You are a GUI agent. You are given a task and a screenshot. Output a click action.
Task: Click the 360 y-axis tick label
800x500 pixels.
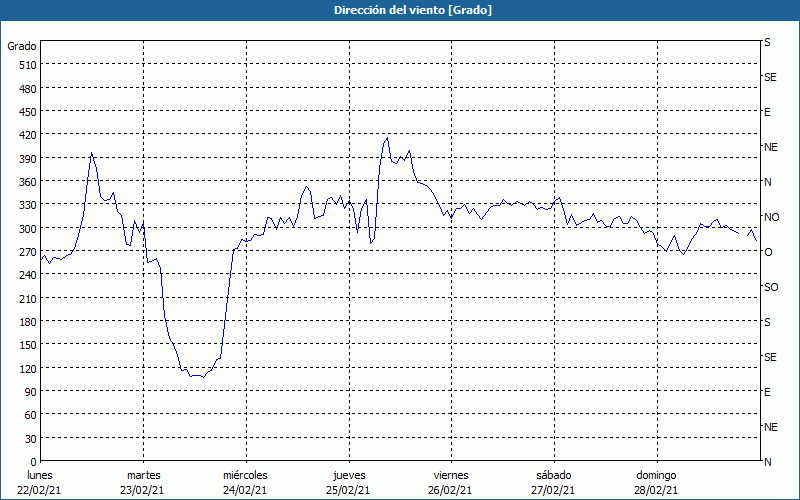pos(29,182)
